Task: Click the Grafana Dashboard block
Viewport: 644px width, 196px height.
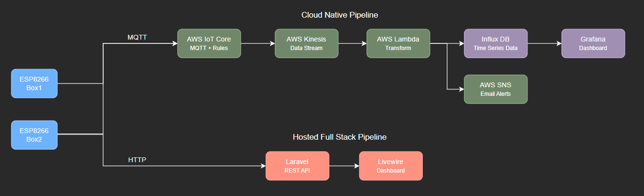Action: tap(593, 43)
